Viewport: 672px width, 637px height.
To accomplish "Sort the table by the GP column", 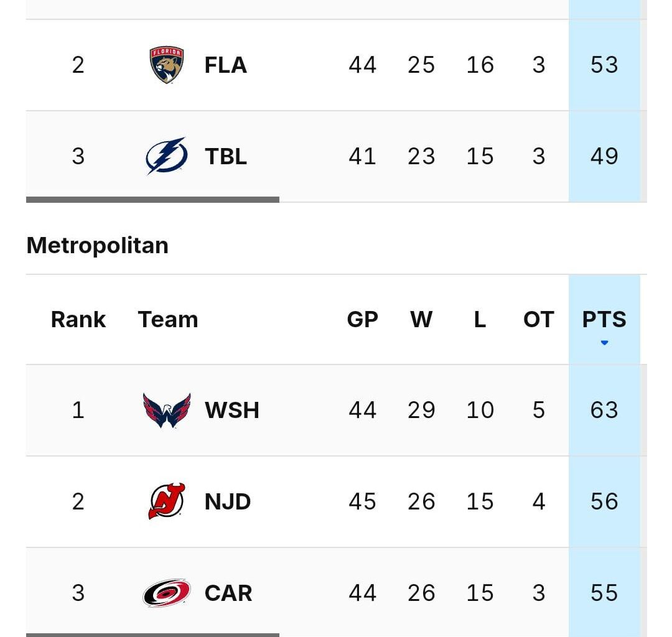I will click(363, 319).
